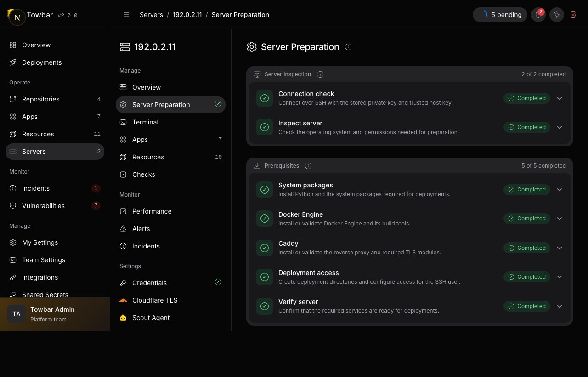Open Resources in the main sidebar

(x=55, y=134)
